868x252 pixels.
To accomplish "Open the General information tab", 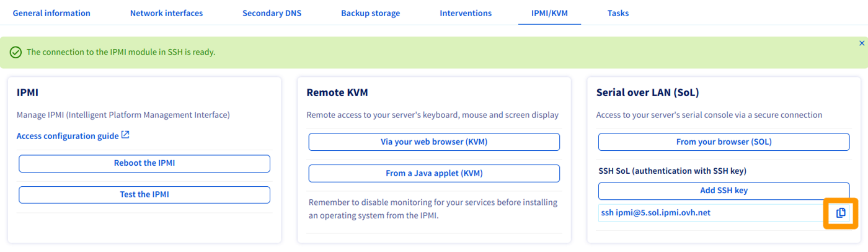I will point(51,13).
